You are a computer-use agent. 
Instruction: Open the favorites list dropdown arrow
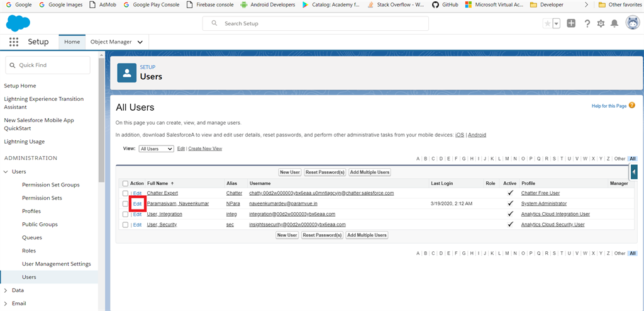[557, 23]
